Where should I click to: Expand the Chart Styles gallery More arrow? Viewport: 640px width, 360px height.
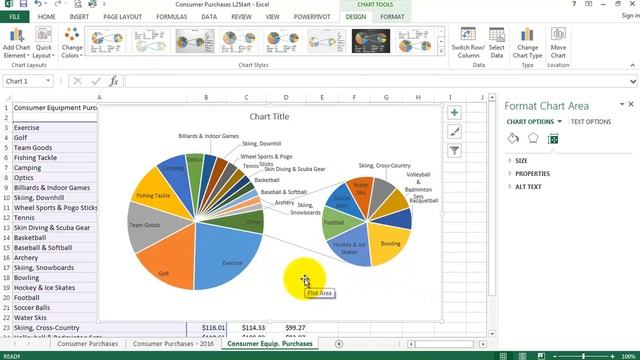441,51
